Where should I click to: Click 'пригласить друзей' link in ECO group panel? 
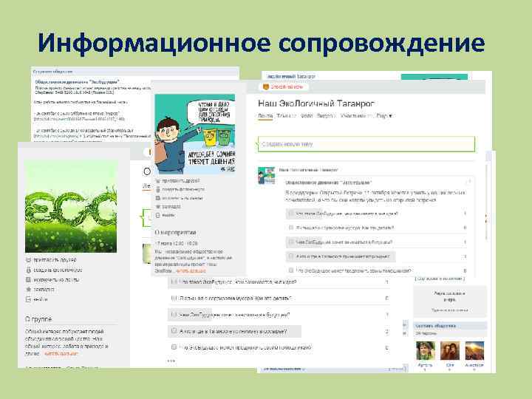(x=55, y=260)
